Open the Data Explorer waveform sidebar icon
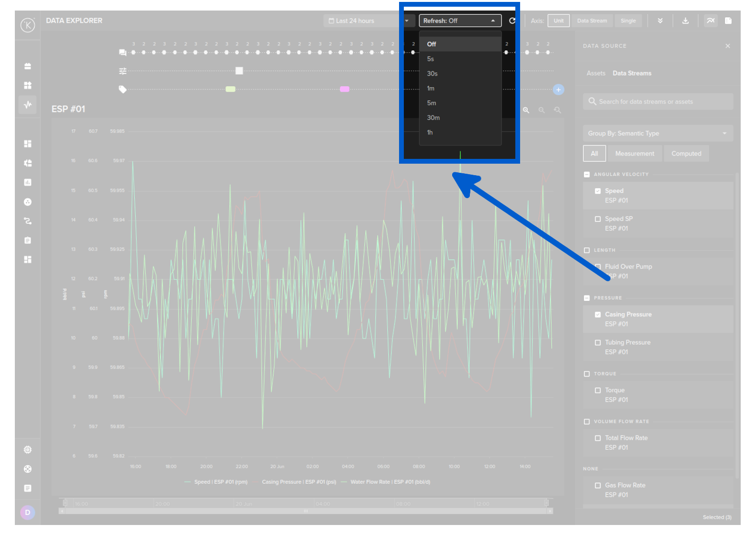 [x=28, y=104]
